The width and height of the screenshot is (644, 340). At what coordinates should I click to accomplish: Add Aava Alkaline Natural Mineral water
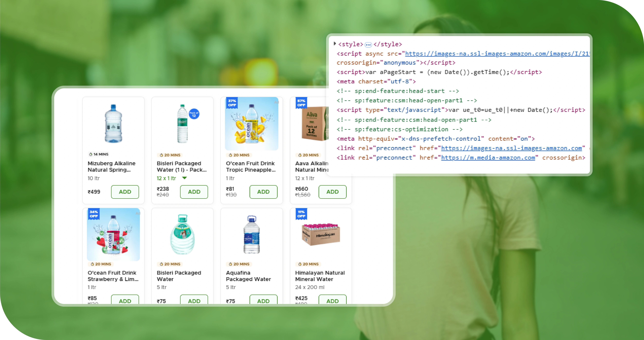coord(332,192)
